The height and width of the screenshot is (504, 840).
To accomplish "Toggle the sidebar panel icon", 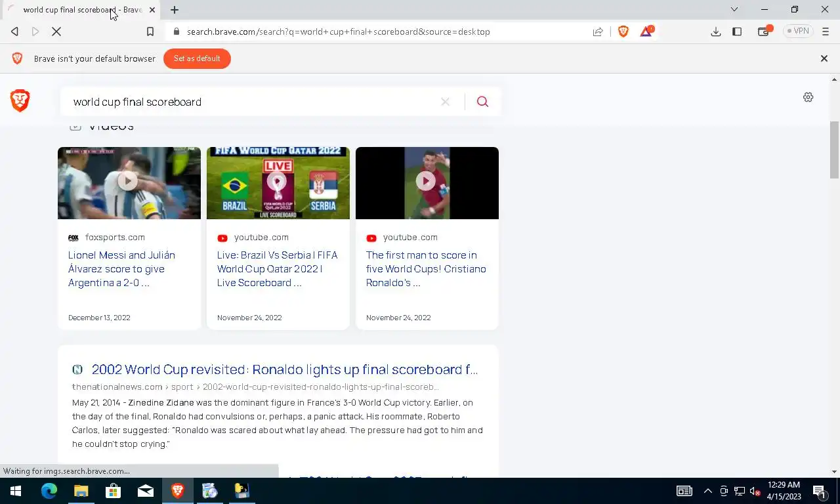I will pyautogui.click(x=737, y=31).
